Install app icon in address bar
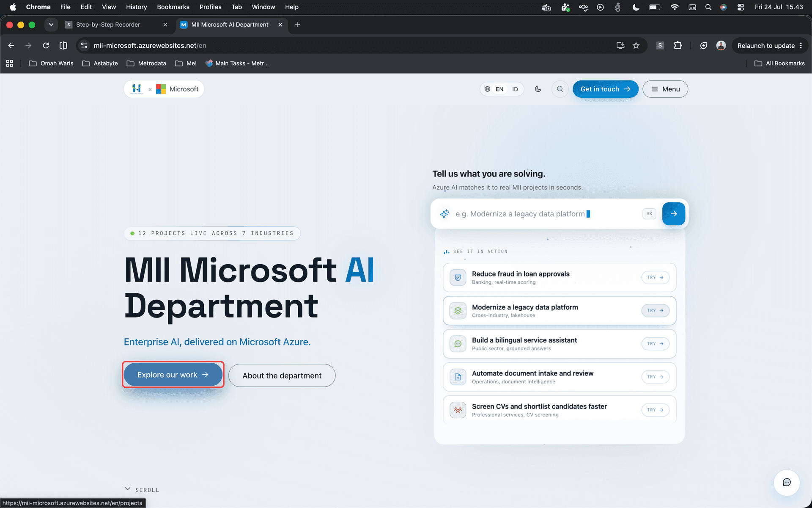Viewport: 812px width, 508px height. [620, 45]
